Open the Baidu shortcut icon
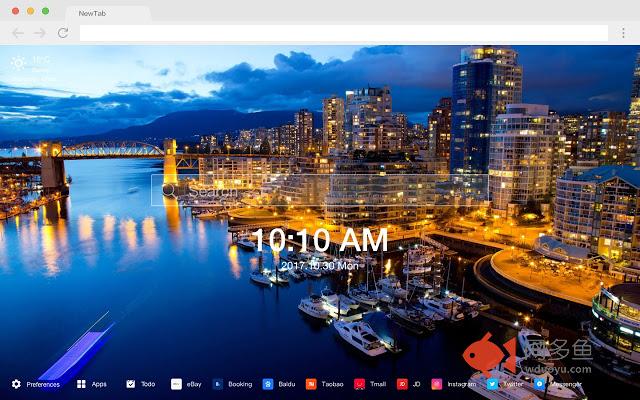 tap(268, 384)
